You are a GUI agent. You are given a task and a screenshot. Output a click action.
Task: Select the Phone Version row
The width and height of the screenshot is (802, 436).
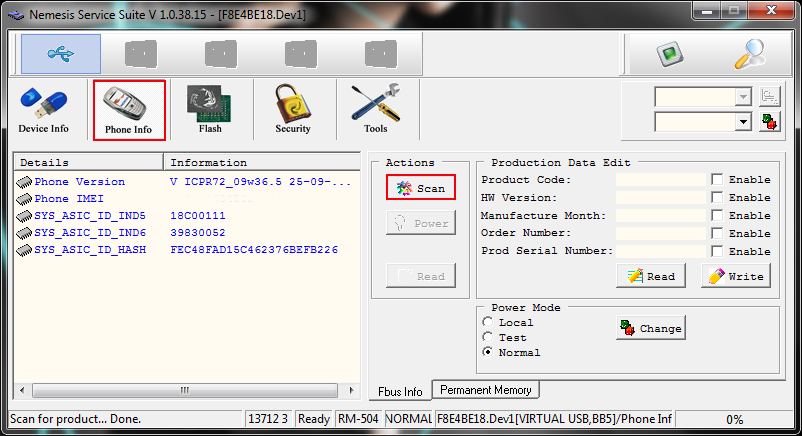pos(187,182)
